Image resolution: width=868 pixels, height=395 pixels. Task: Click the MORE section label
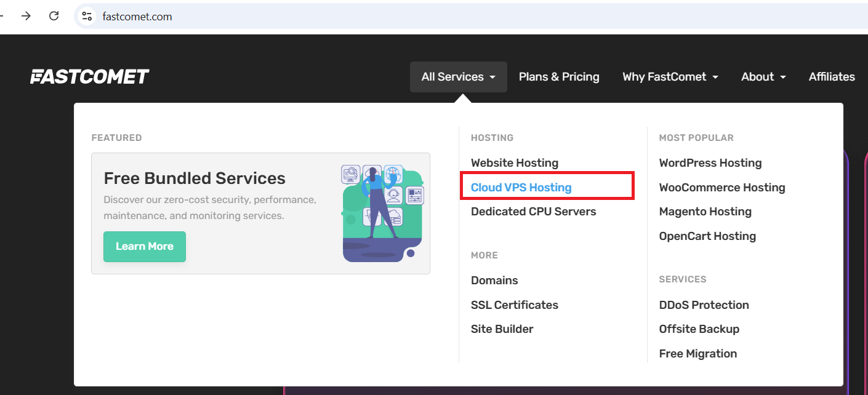484,255
